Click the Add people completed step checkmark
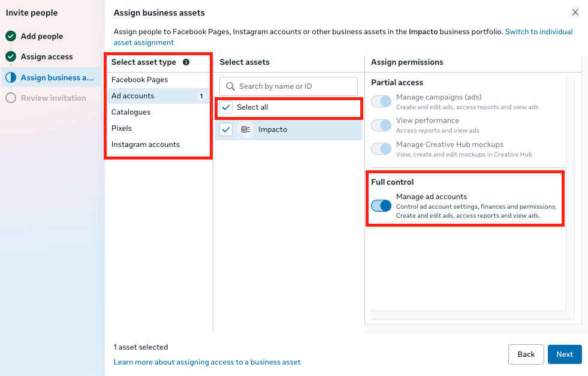588x376 pixels. click(11, 37)
